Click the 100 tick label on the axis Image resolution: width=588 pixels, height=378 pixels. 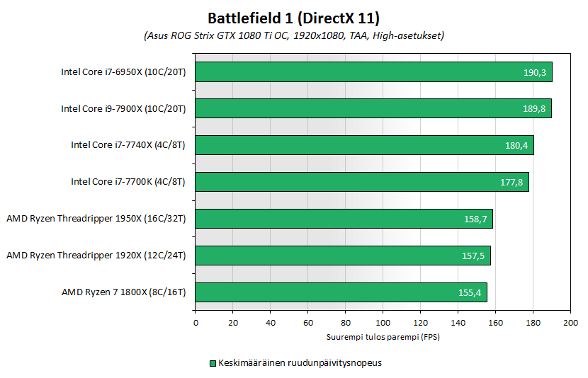coord(383,323)
